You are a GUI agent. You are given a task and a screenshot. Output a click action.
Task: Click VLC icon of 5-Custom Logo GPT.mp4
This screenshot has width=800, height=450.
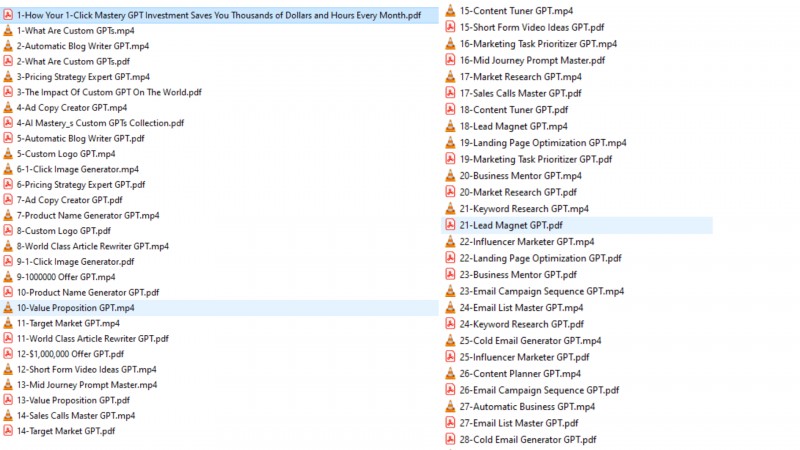pyautogui.click(x=8, y=154)
